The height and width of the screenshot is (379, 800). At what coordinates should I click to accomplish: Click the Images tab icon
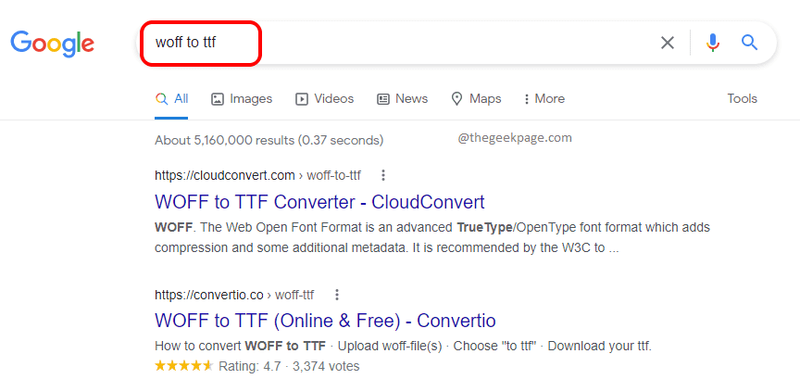(217, 99)
